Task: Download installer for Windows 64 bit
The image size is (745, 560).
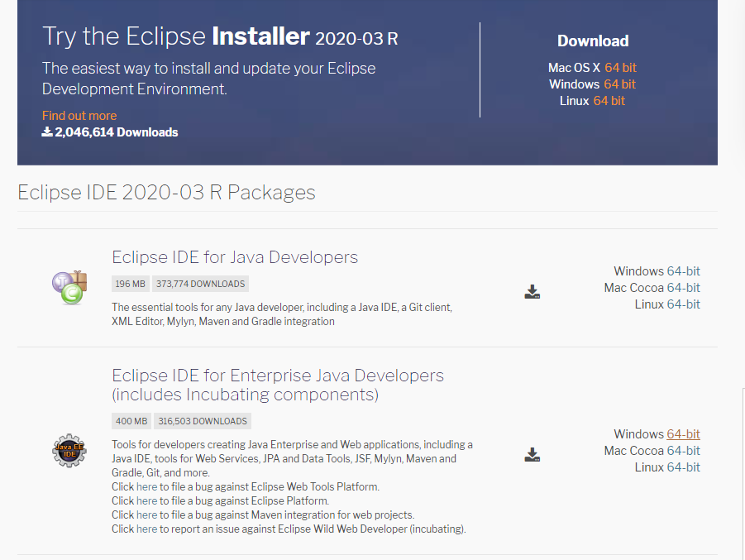Action: (x=619, y=84)
